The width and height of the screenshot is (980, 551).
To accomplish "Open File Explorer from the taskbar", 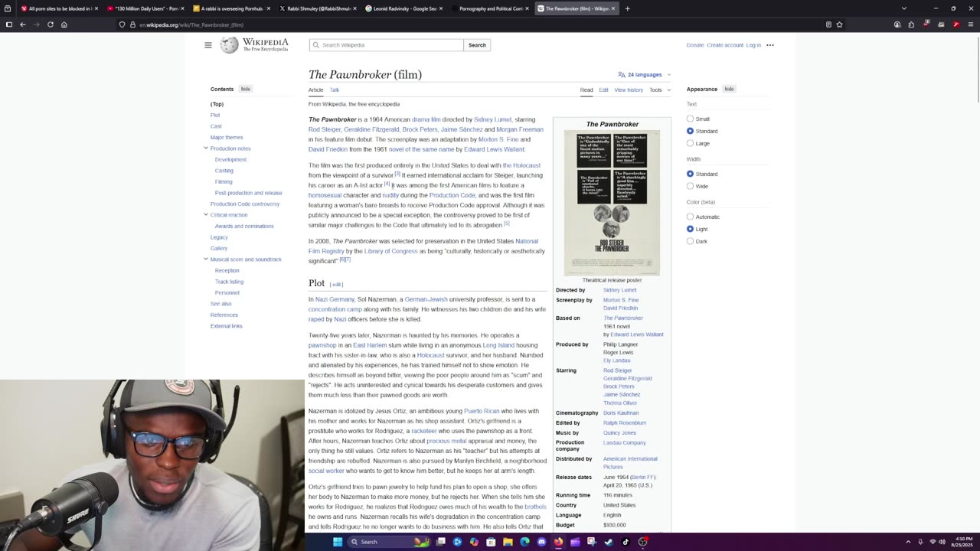I will [508, 542].
